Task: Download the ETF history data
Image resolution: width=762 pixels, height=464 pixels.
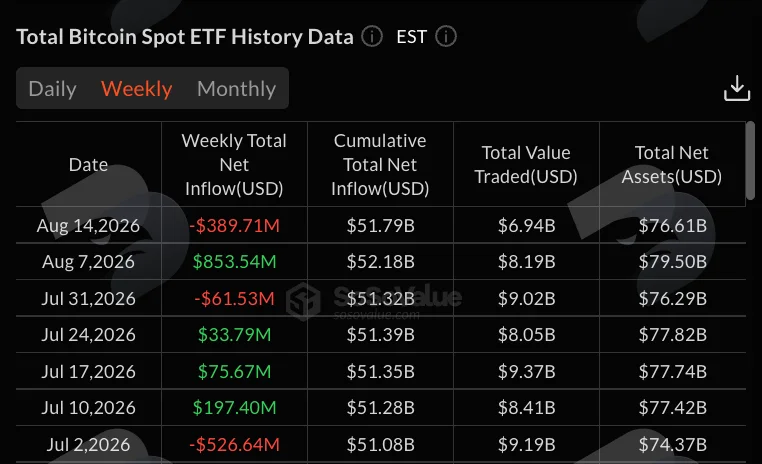Action: pos(737,88)
